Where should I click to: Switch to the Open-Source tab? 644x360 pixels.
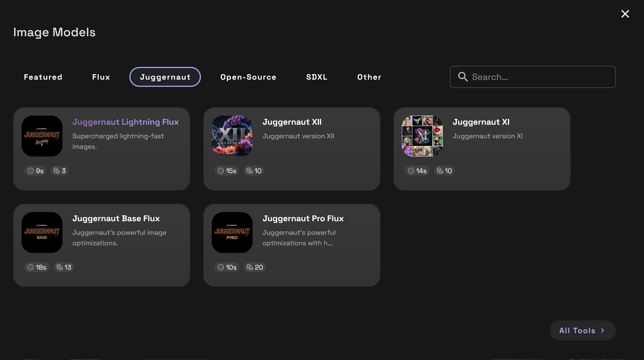tap(248, 77)
